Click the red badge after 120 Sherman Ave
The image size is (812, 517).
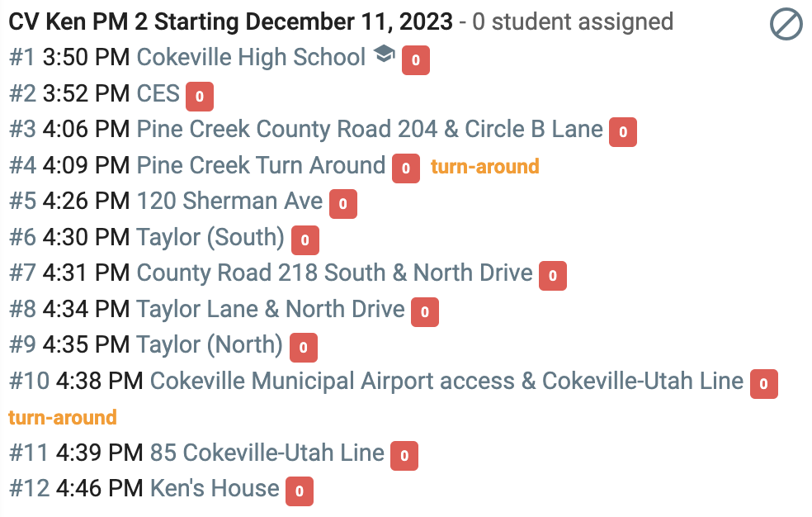point(343,204)
